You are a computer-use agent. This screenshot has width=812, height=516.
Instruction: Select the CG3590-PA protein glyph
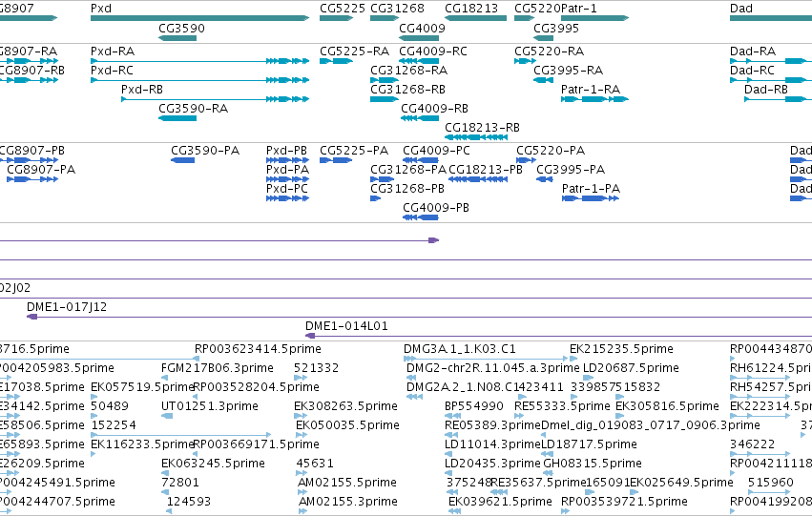(183, 160)
